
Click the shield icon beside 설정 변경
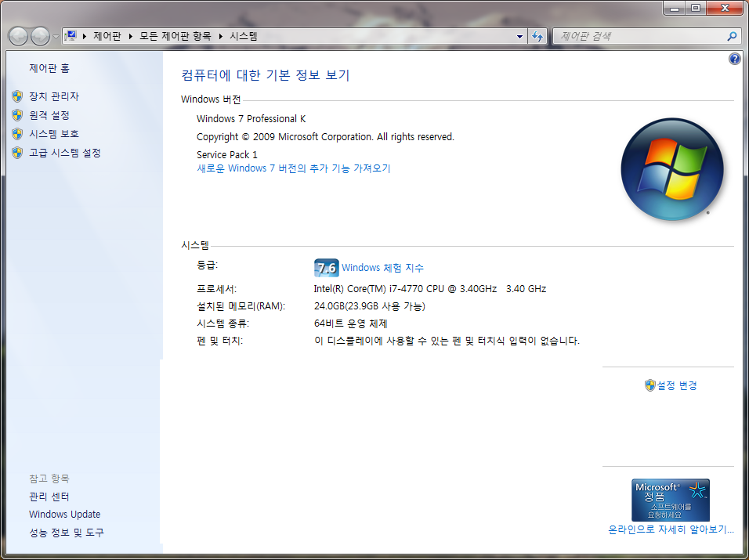(x=649, y=385)
